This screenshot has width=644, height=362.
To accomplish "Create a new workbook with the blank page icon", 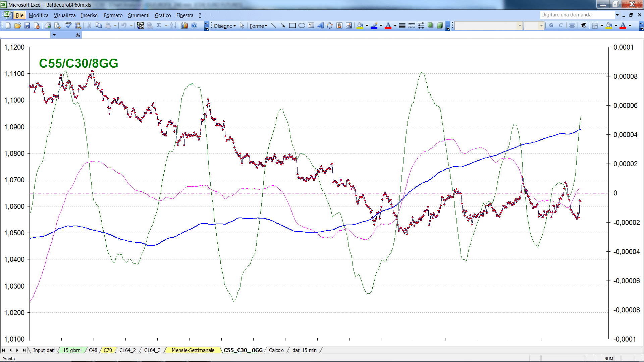I will [8, 25].
